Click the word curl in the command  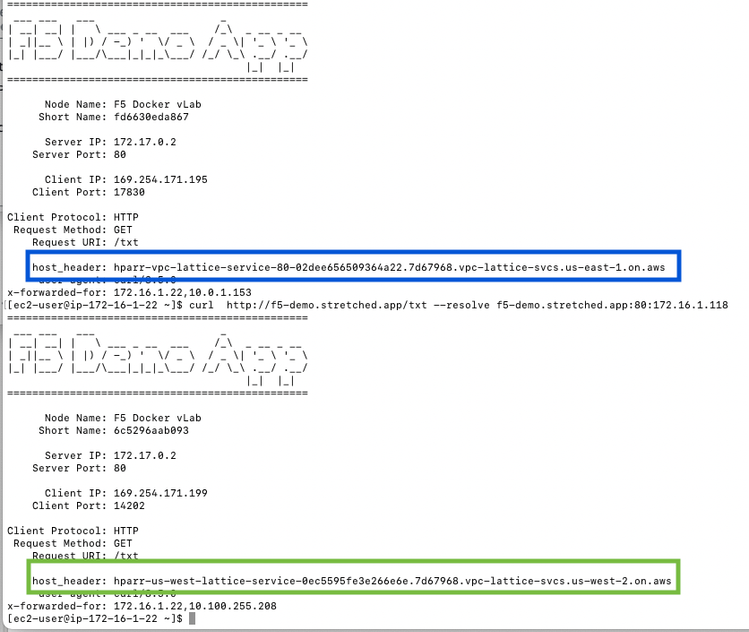(201, 305)
